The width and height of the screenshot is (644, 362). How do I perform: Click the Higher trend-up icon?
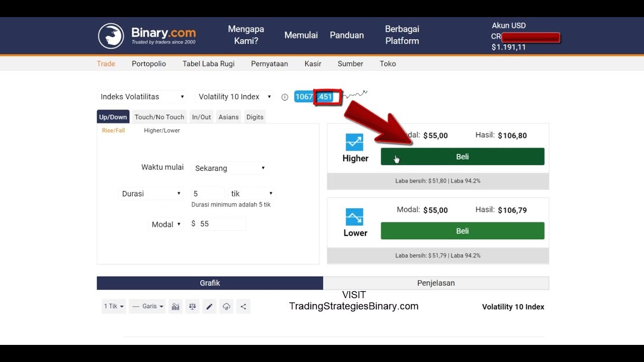(354, 142)
